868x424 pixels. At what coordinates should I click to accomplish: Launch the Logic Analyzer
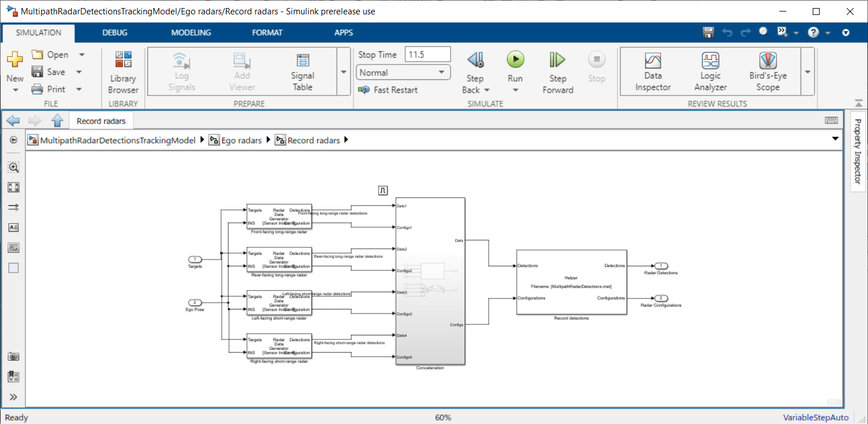pos(710,72)
